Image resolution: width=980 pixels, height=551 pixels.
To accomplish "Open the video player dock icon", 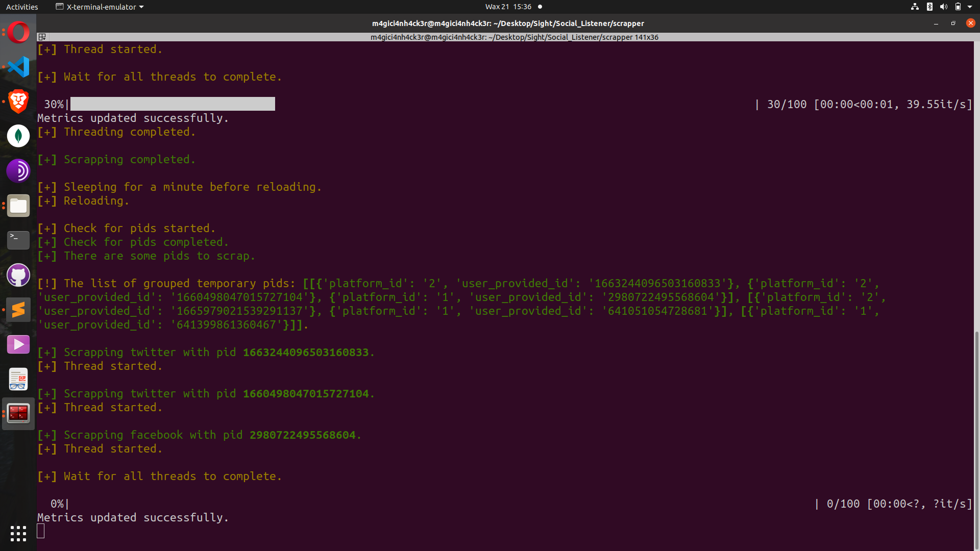I will pos(18,344).
